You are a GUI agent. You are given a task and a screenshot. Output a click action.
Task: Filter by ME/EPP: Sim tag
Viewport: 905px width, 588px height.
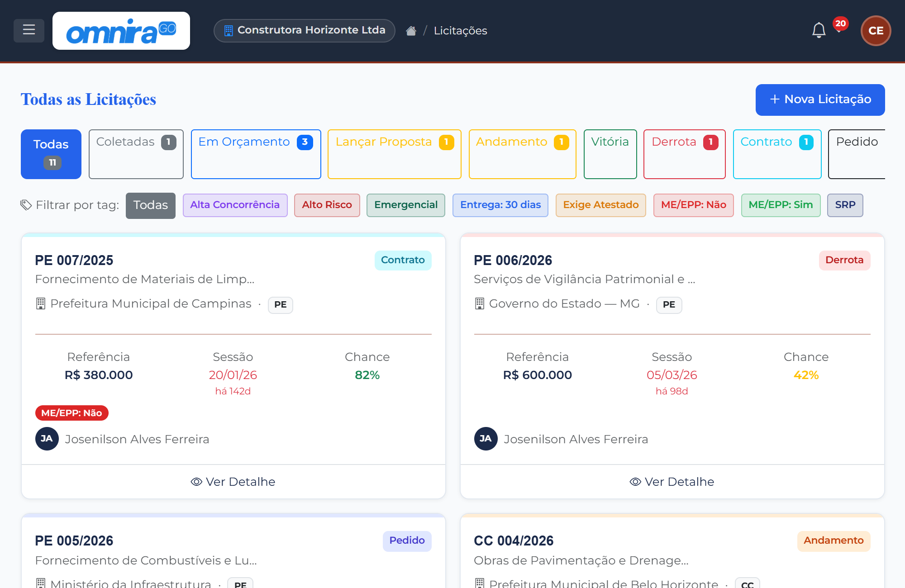click(x=781, y=205)
